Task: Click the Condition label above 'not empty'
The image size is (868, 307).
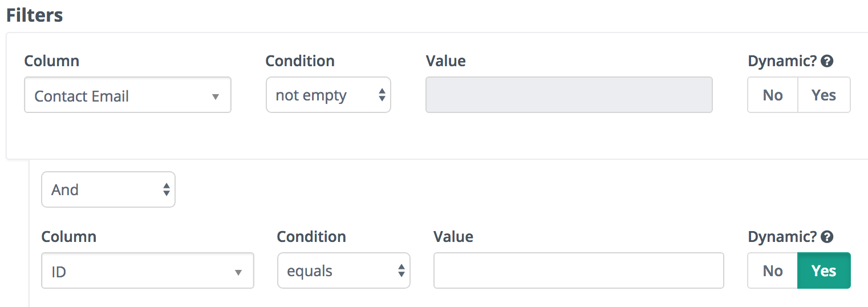Action: click(x=300, y=61)
